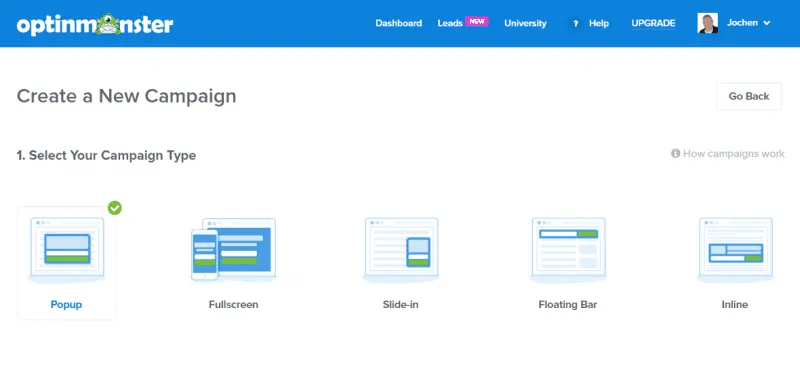This screenshot has width=800, height=367.
Task: Click the Go Back button
Action: (x=748, y=96)
